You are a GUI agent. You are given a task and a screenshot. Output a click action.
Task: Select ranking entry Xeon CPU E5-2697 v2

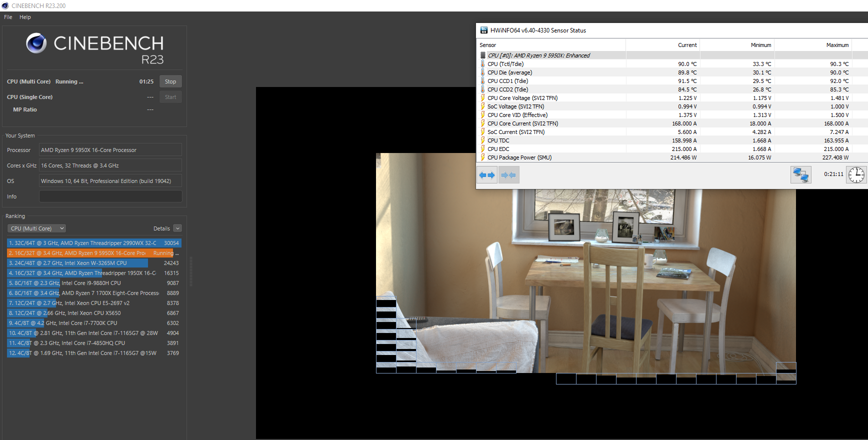pyautogui.click(x=94, y=303)
